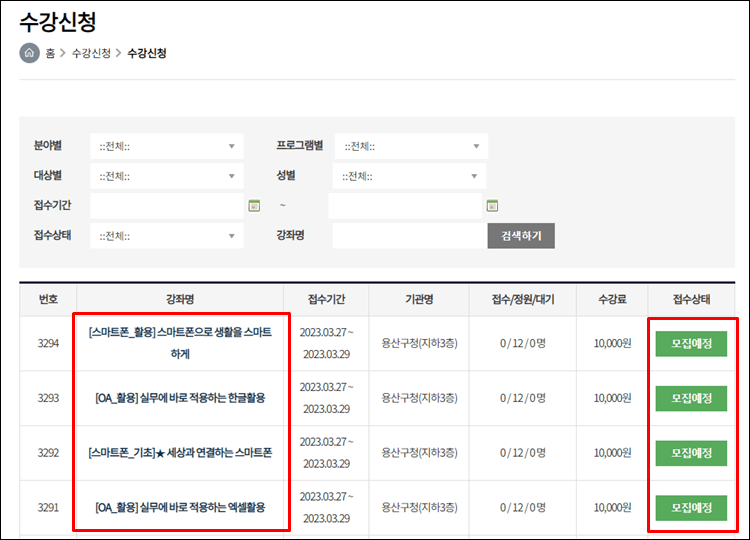Click 용산구청(지하3층) in row 3292
The image size is (750, 540).
[419, 453]
